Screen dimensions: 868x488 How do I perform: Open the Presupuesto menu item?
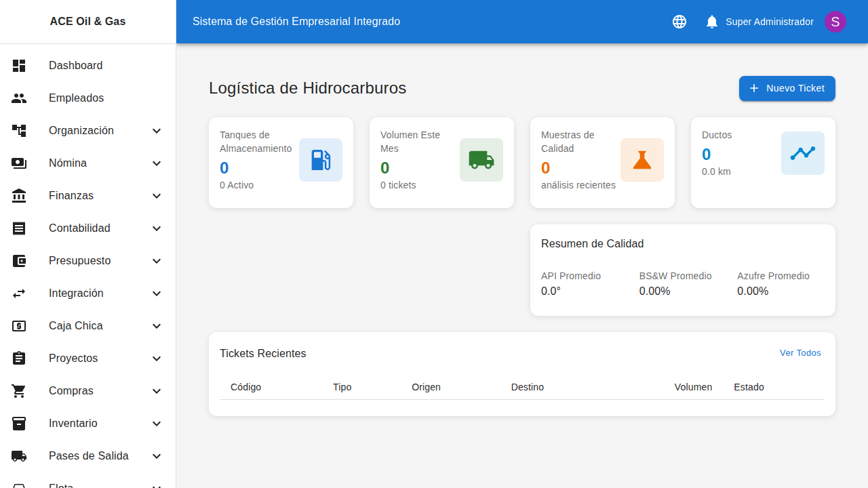click(79, 260)
